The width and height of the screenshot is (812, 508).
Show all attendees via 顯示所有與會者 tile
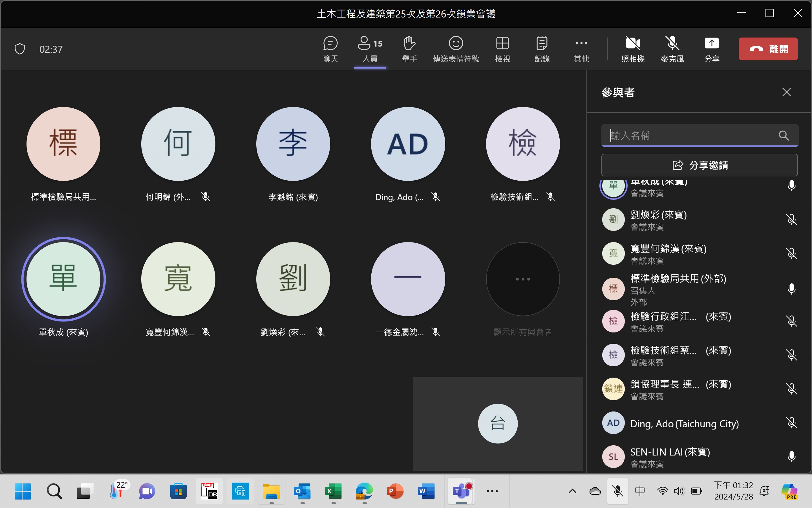click(523, 279)
